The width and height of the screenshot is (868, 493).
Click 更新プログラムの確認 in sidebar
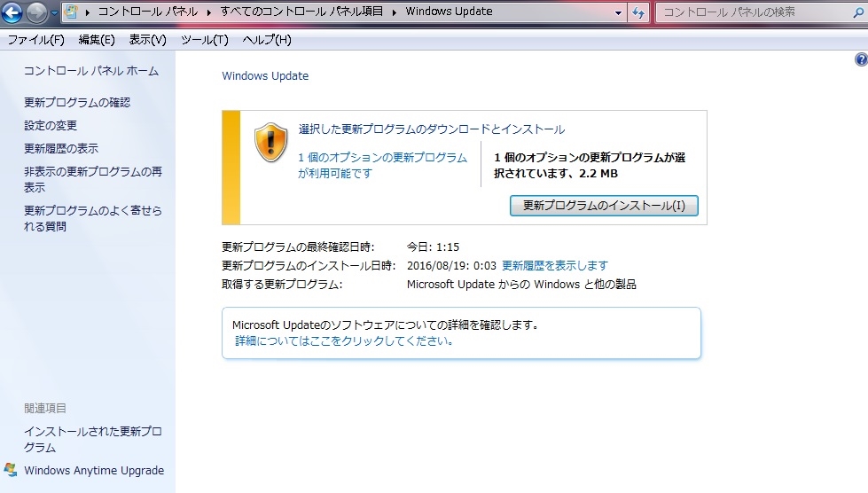pos(77,102)
